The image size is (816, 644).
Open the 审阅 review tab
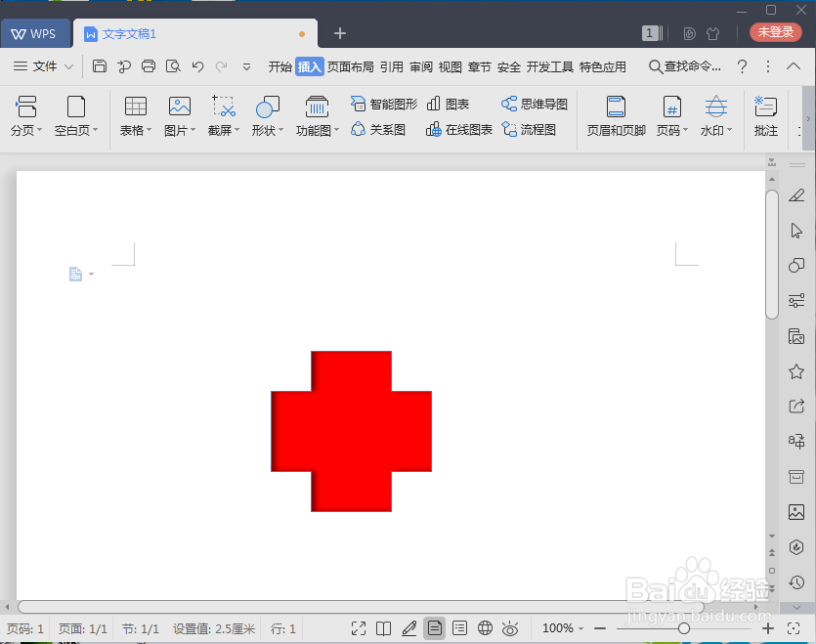click(x=420, y=66)
